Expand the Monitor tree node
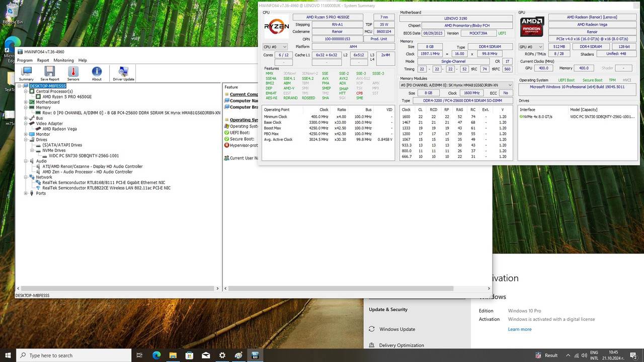This screenshot has height=362, width=644. pyautogui.click(x=26, y=134)
